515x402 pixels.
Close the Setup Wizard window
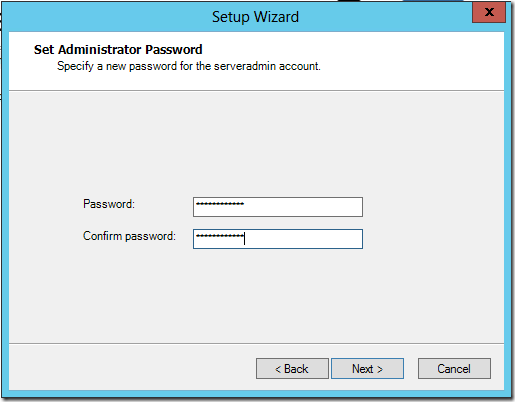[489, 12]
